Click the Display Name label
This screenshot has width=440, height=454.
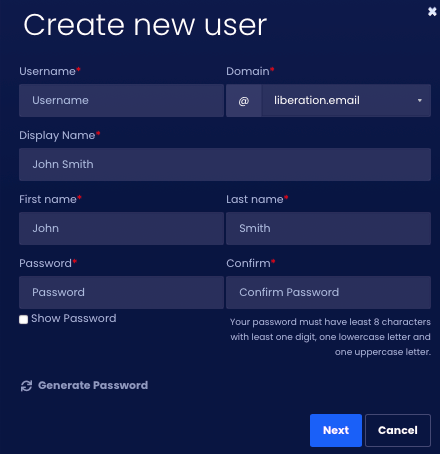click(57, 135)
